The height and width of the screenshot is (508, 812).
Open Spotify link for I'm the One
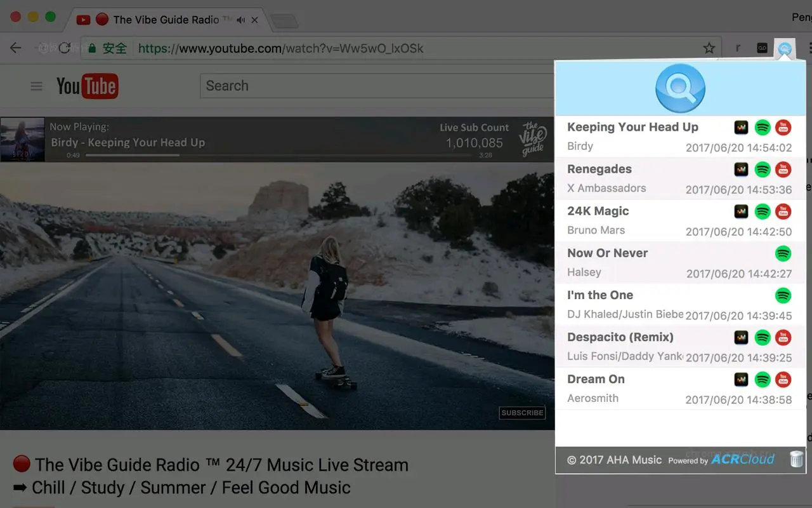click(x=783, y=295)
